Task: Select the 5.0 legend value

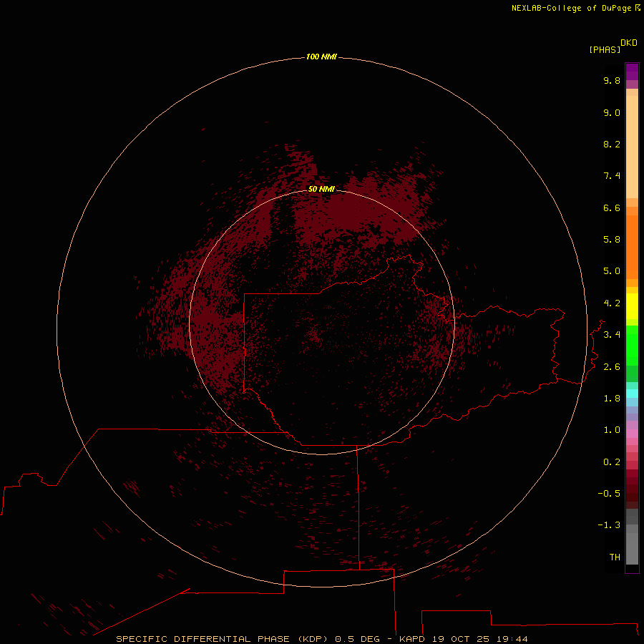Action: pyautogui.click(x=612, y=271)
